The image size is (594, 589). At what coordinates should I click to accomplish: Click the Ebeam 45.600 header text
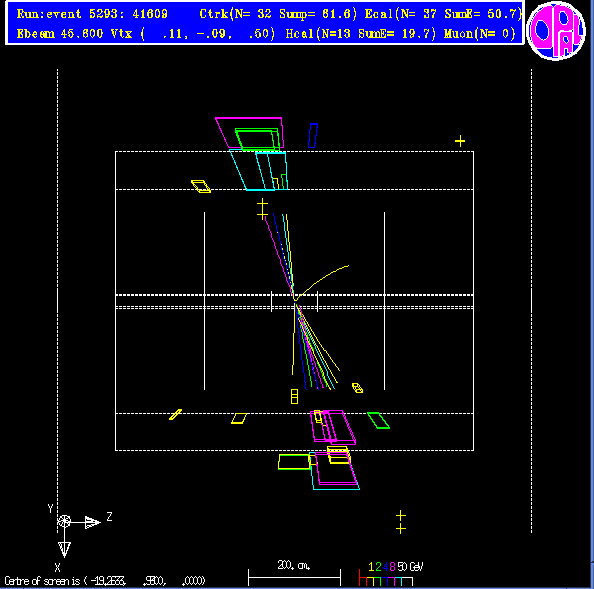coord(60,34)
